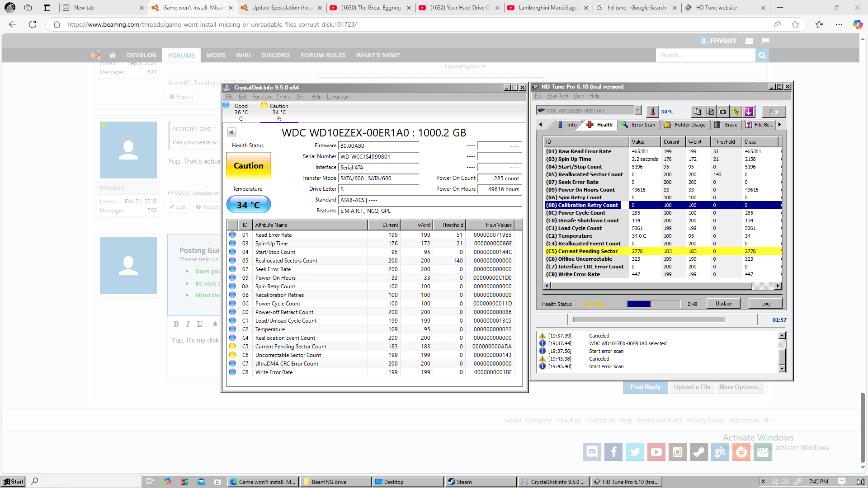Click the Italic formatting icon in reply editor
Image resolution: width=868 pixels, height=488 pixels.
(188, 324)
